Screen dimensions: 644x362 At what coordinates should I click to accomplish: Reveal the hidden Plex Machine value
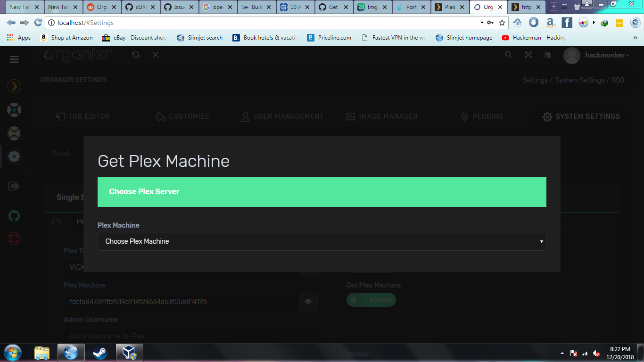[308, 302]
